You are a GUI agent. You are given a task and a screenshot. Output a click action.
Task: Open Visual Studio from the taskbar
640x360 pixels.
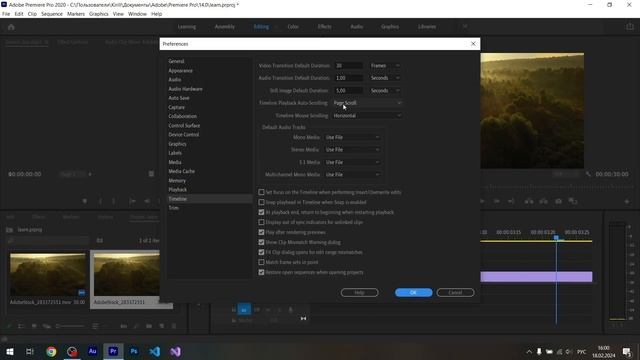click(176, 351)
